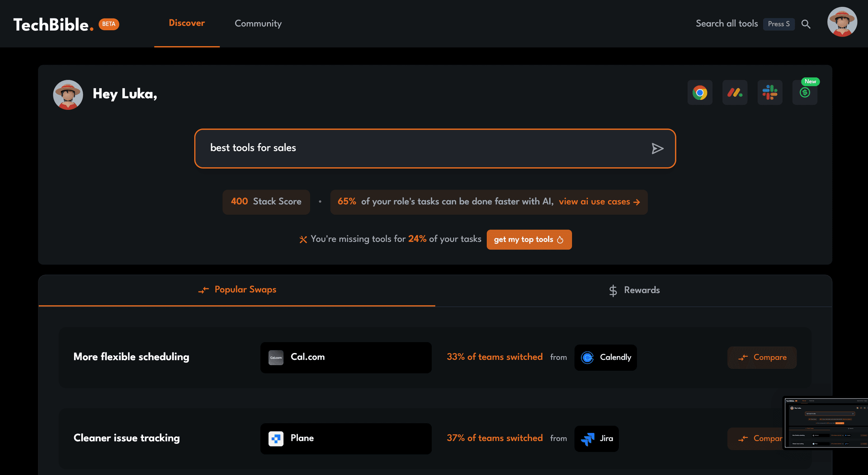This screenshot has width=868, height=475.
Task: Open the Google Chrome tool icon
Action: (700, 93)
